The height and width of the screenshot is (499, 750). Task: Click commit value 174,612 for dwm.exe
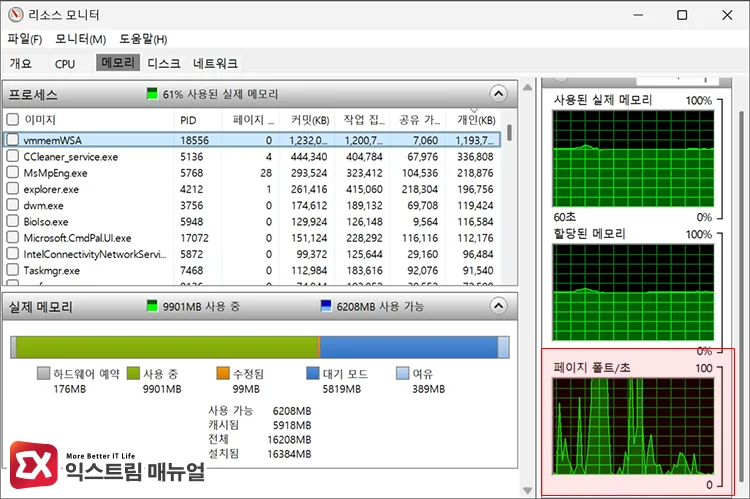(x=309, y=205)
